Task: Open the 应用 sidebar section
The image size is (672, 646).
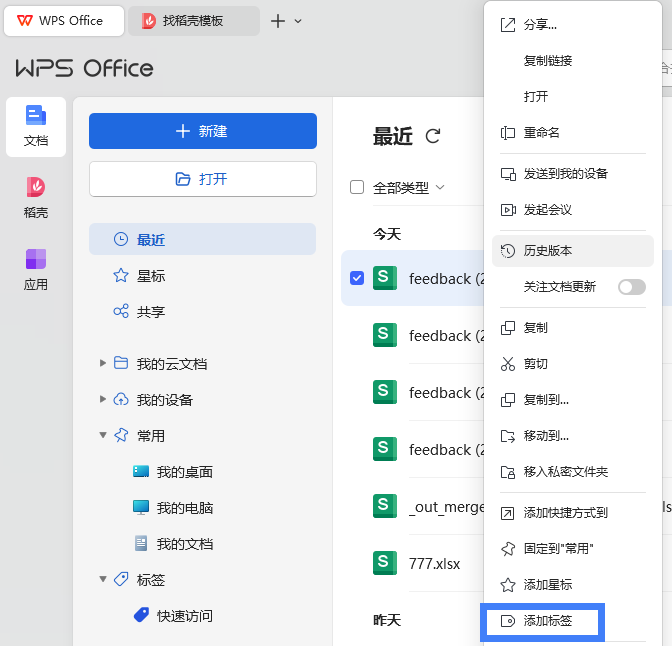Action: [36, 270]
